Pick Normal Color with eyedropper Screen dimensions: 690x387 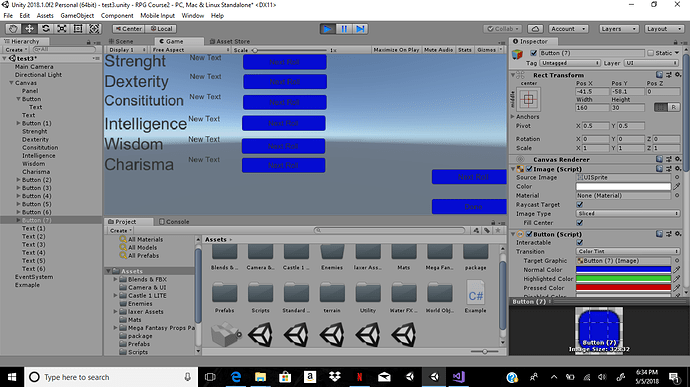[x=677, y=269]
